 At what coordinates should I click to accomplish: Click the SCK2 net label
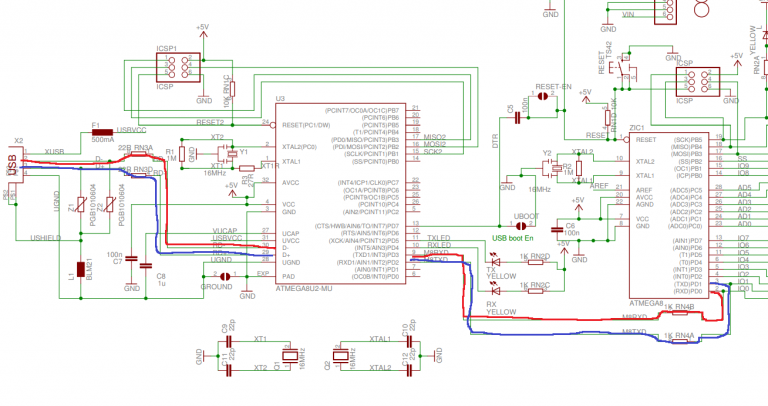click(x=433, y=152)
